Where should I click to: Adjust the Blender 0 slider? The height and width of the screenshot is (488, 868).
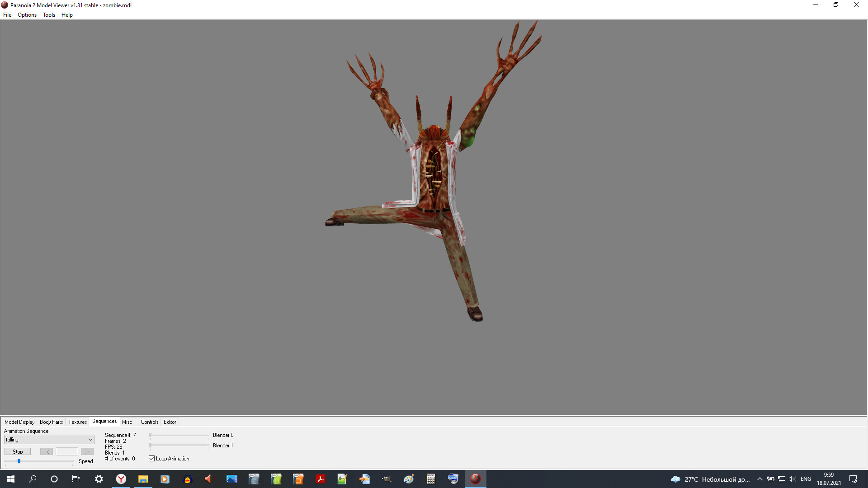(x=179, y=435)
